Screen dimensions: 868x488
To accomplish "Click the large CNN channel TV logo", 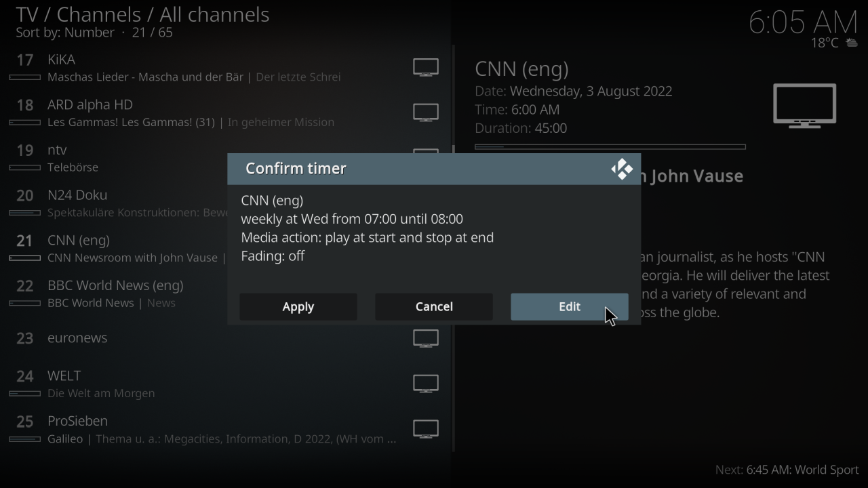I will tap(804, 106).
